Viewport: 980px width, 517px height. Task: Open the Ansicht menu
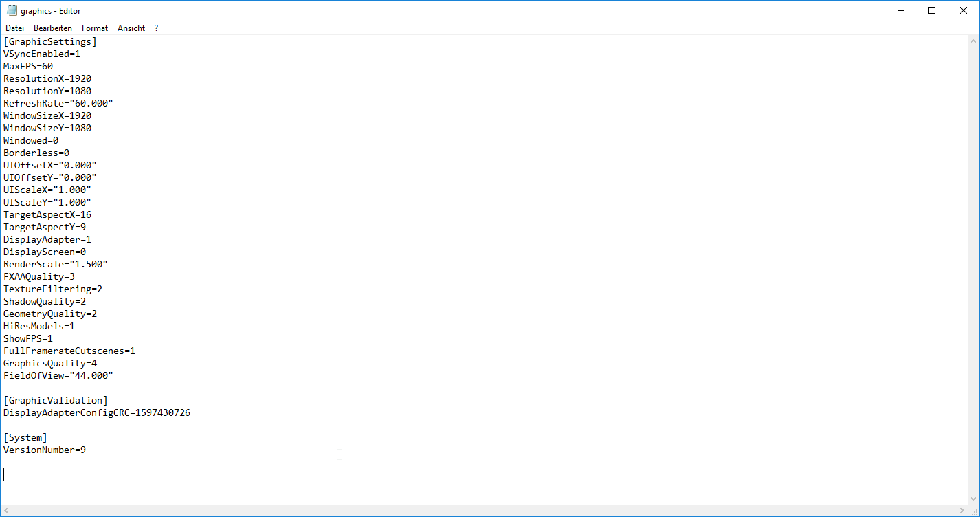(x=131, y=28)
